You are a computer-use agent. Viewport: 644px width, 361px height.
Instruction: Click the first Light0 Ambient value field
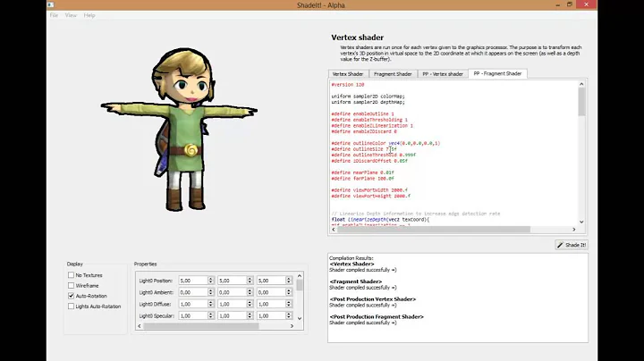tap(192, 292)
